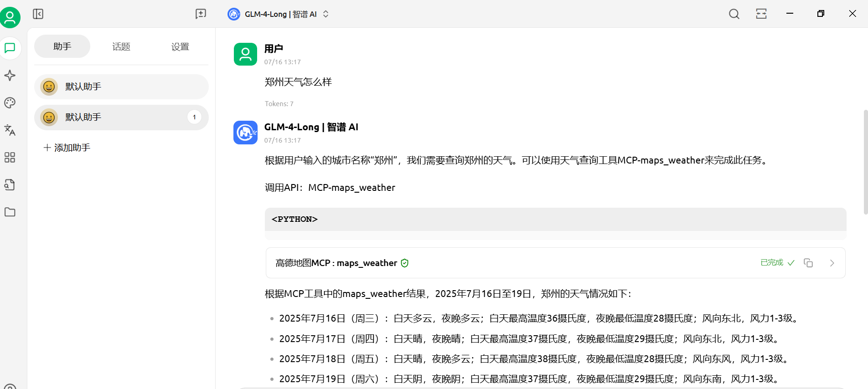
Task: Click the 高德地图MCP : maps_weather title
Action: point(336,263)
